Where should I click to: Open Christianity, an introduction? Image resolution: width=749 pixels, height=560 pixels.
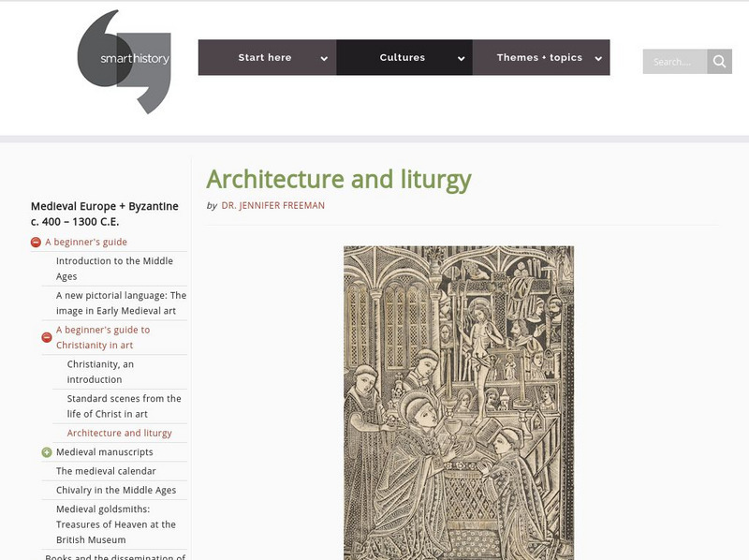[100, 372]
